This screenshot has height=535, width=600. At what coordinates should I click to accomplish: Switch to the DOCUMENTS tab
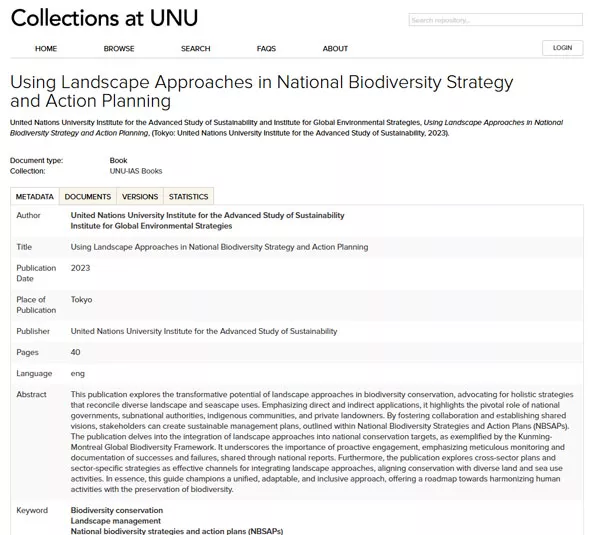coord(88,197)
